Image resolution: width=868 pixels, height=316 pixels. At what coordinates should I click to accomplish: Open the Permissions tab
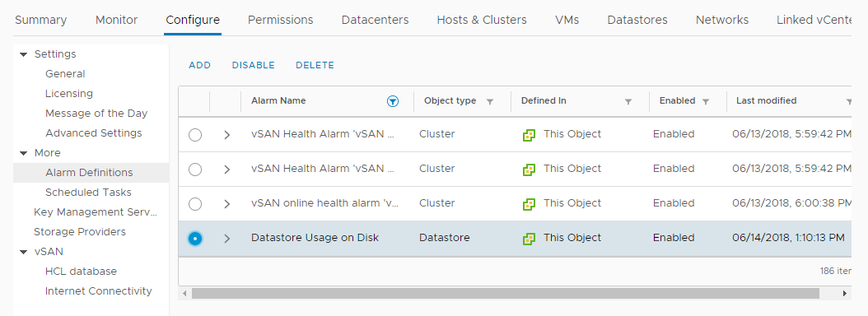tap(280, 20)
